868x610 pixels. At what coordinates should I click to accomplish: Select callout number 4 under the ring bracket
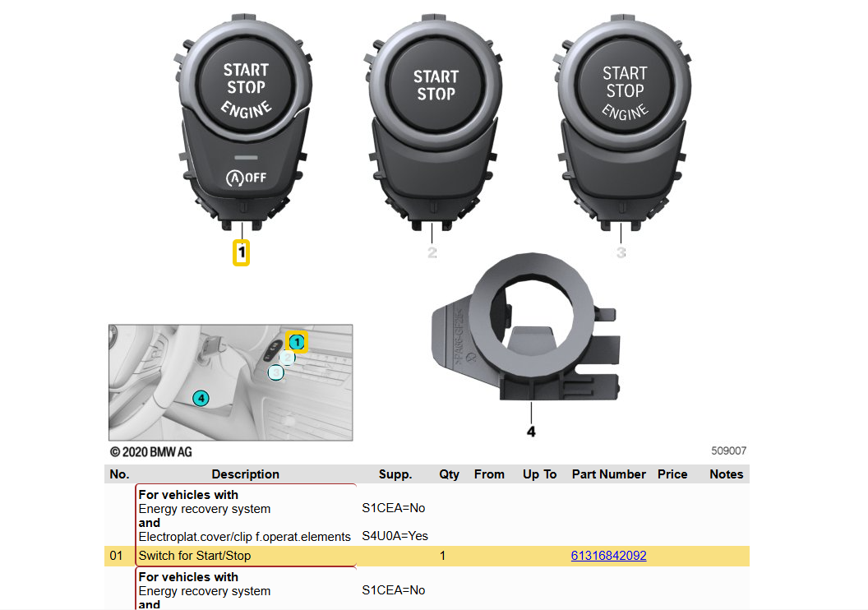(531, 431)
